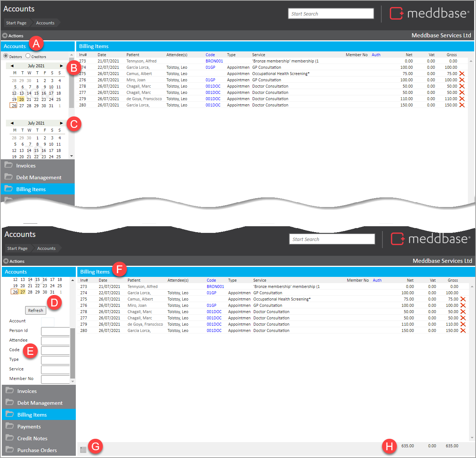The height and width of the screenshot is (458, 476).
Task: Sort by Auth column header in upper screenshot
Action: (376, 55)
